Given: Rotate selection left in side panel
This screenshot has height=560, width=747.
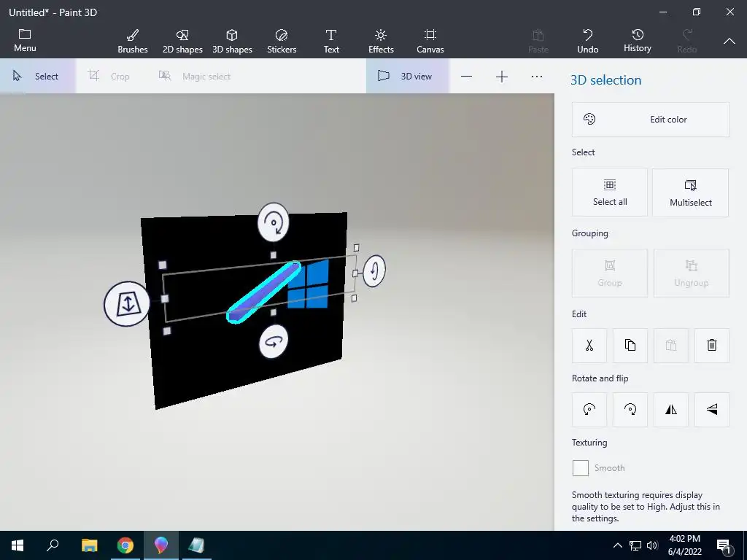Looking at the screenshot, I should coord(589,410).
